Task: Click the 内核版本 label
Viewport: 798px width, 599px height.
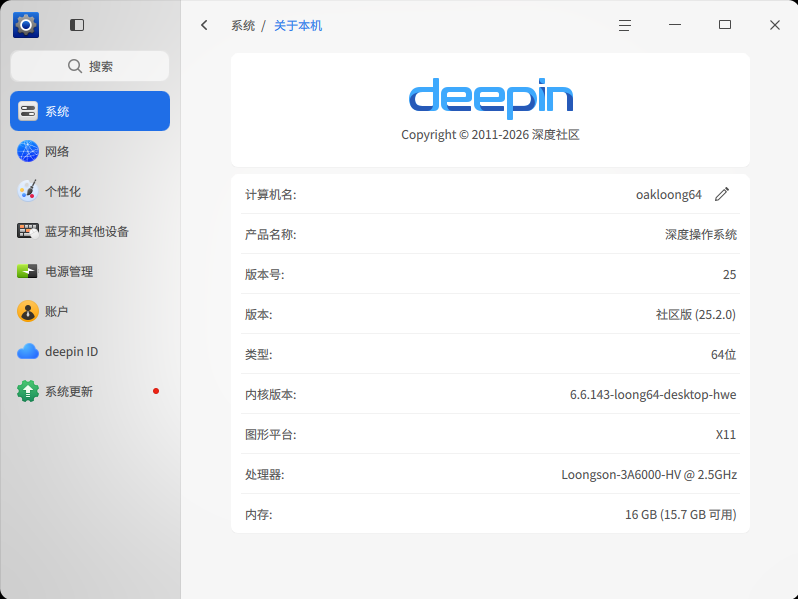Action: pos(270,395)
